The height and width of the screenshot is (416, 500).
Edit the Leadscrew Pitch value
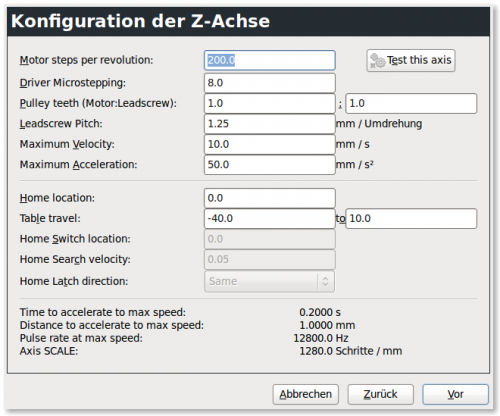[270, 124]
